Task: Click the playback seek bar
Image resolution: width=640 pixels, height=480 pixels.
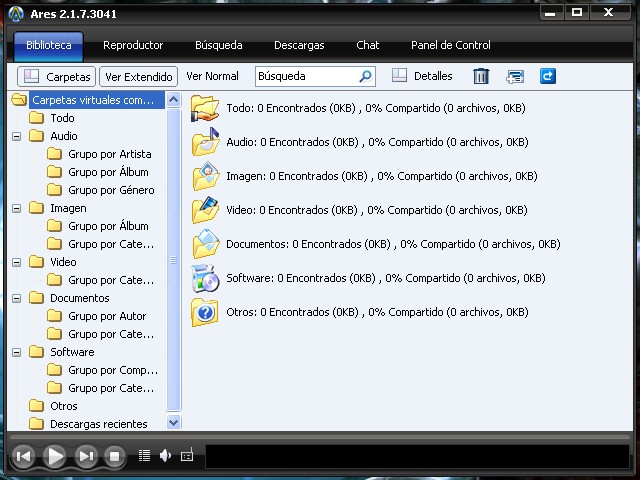Action: pos(320,437)
